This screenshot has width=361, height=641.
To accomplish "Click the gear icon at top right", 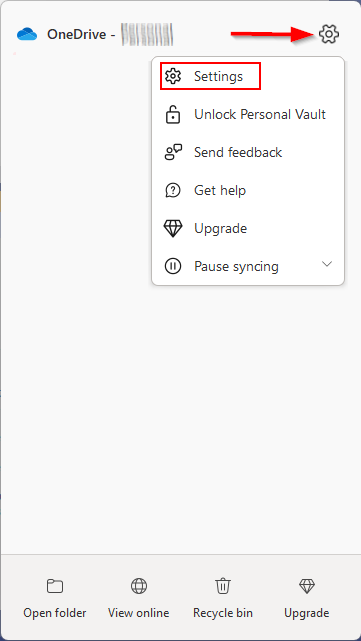I will (329, 34).
